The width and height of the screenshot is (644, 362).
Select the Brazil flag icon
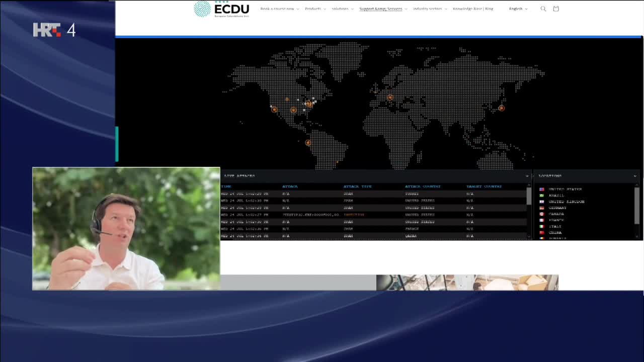(x=542, y=195)
